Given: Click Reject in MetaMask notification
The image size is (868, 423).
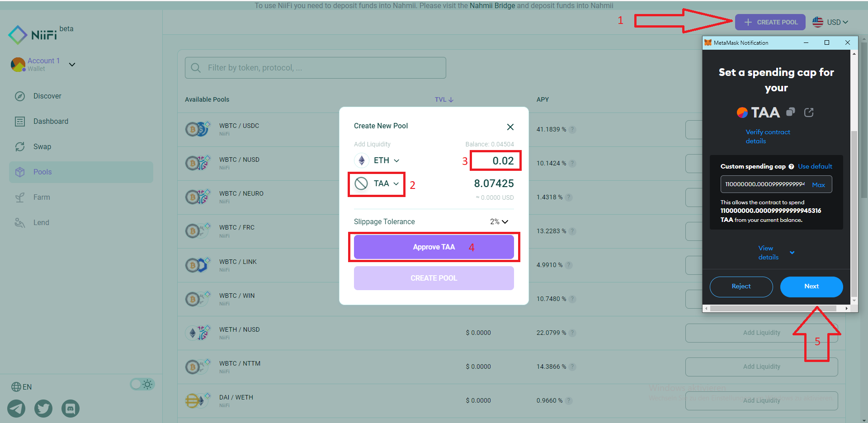Looking at the screenshot, I should tap(741, 287).
